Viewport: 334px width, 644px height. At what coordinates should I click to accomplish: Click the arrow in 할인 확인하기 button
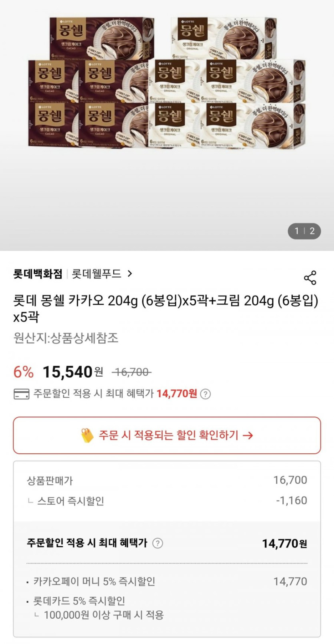click(x=248, y=435)
